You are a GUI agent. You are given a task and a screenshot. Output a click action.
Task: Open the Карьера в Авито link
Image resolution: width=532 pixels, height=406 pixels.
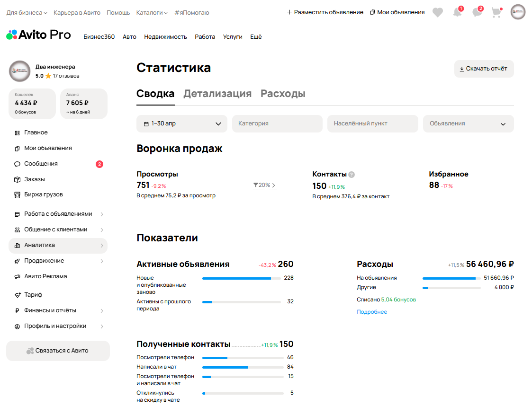77,12
